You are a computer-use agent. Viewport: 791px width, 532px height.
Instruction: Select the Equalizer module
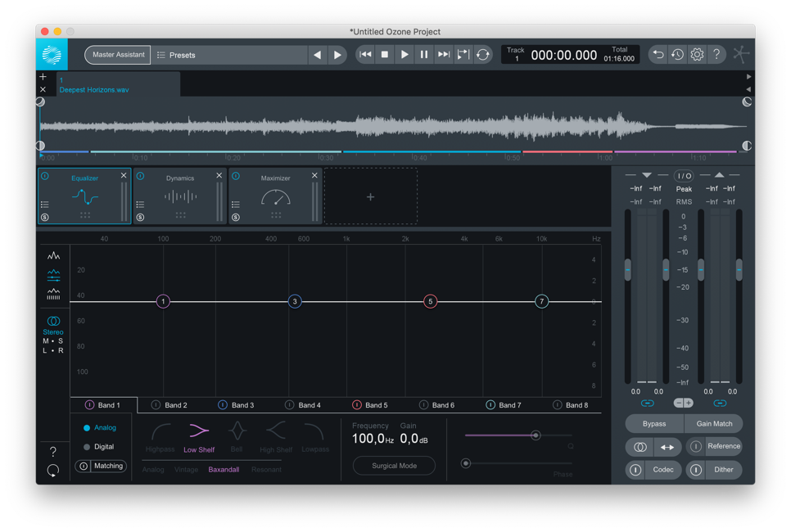click(x=85, y=196)
